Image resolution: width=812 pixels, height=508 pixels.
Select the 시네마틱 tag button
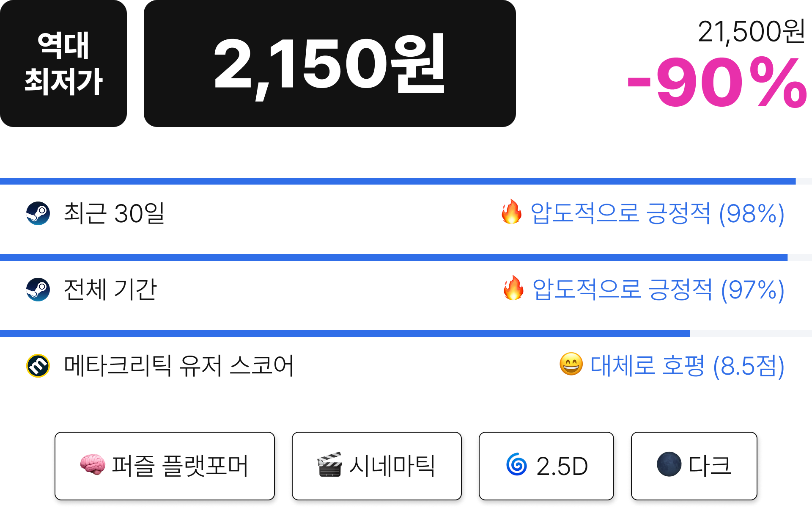tap(376, 466)
